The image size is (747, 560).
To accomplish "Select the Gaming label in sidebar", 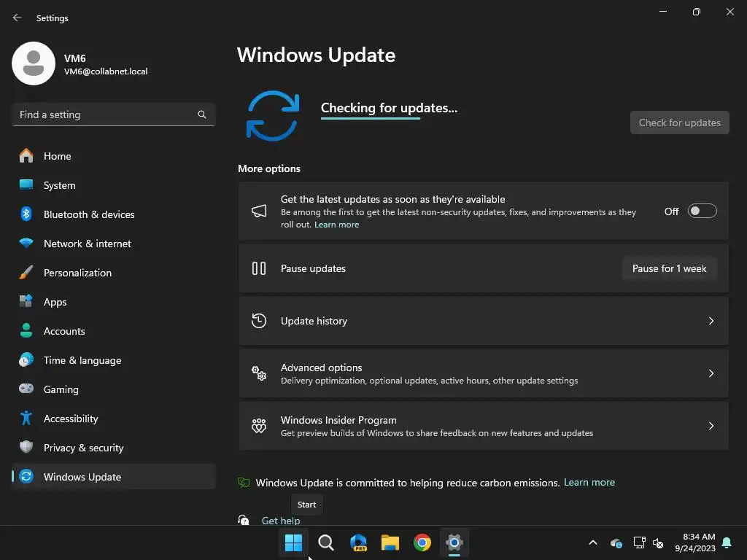I will pos(61,389).
